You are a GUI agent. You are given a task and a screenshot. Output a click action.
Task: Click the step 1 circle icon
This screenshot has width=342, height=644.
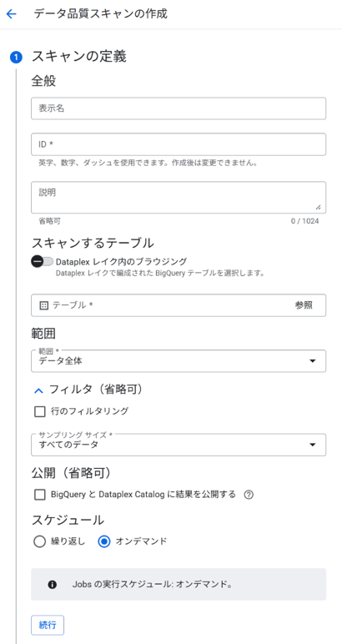16,57
